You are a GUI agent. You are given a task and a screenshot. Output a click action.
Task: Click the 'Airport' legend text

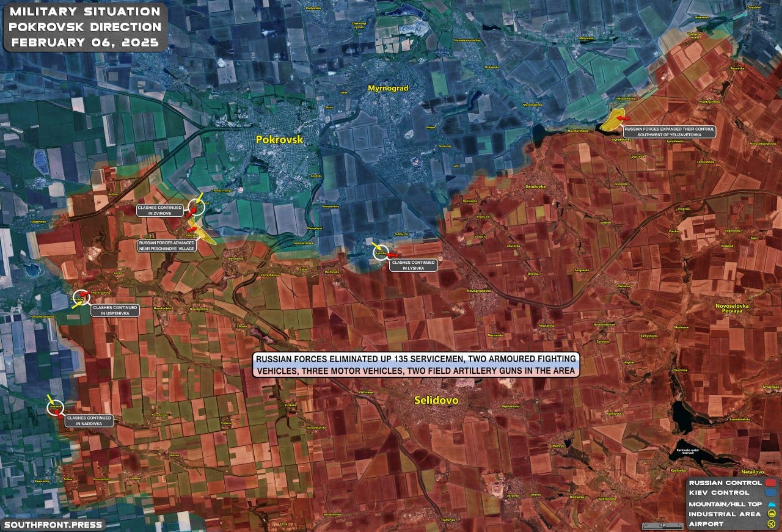click(x=706, y=524)
